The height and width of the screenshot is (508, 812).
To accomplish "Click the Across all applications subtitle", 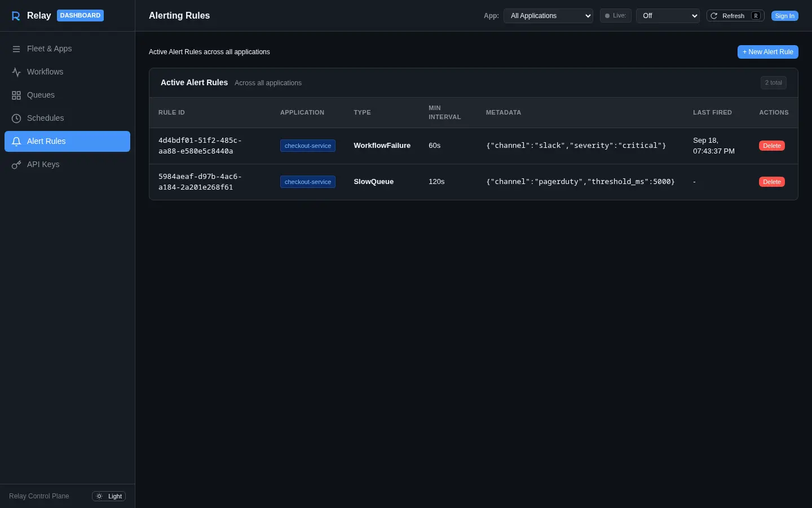I will [268, 83].
